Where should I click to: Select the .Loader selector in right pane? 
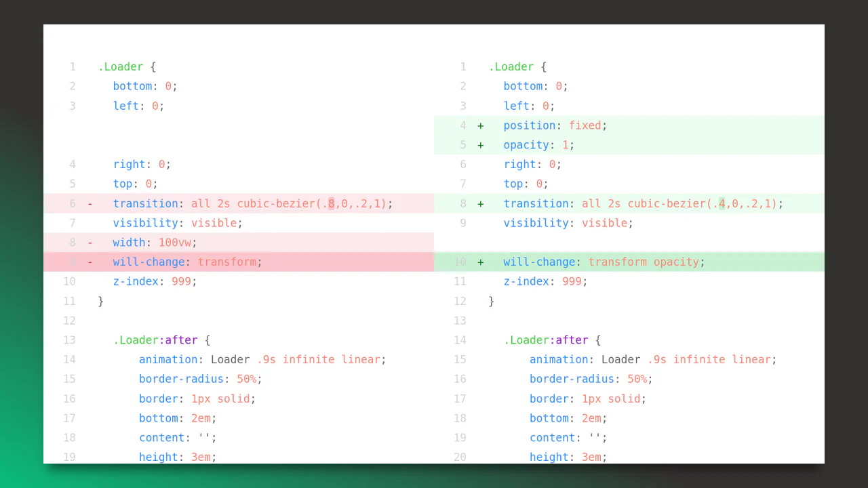point(511,67)
